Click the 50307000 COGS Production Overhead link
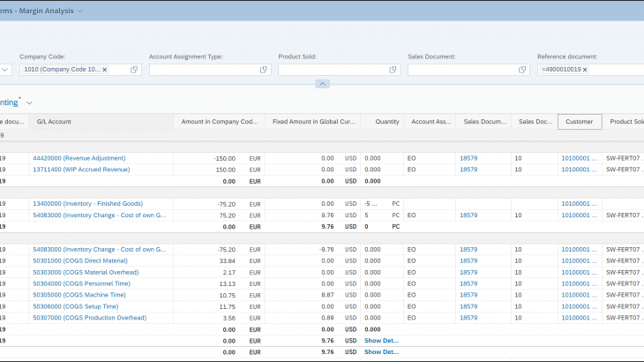644x362 pixels. 89,318
